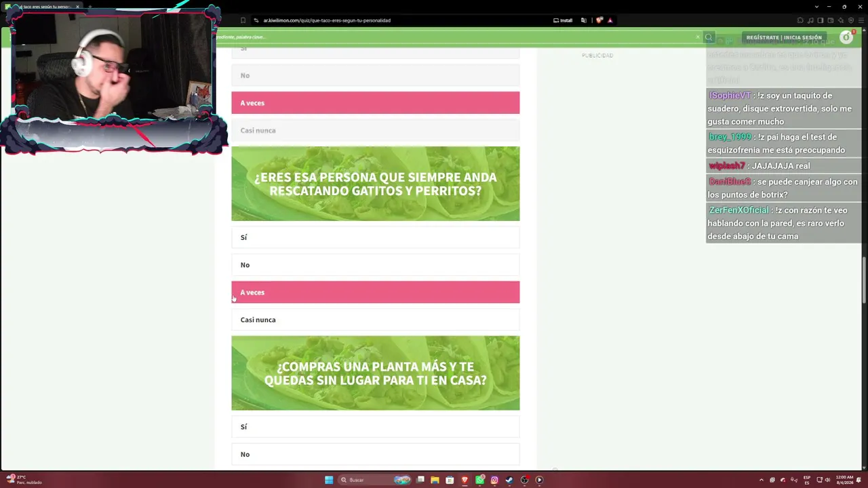Click chat username DaniBlue8
This screenshot has width=868, height=488.
pos(730,182)
